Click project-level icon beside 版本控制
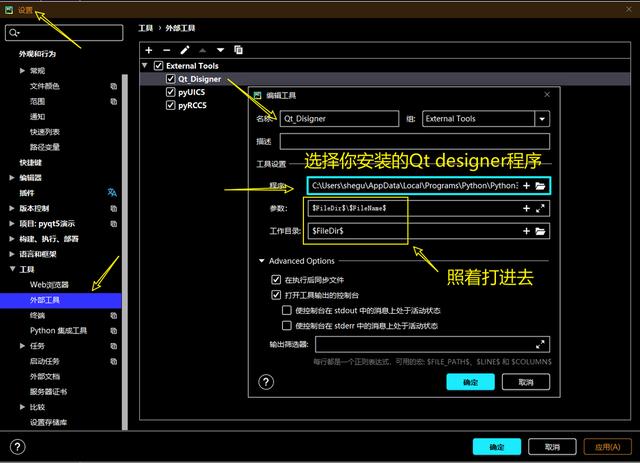This screenshot has height=463, width=640. click(x=113, y=208)
